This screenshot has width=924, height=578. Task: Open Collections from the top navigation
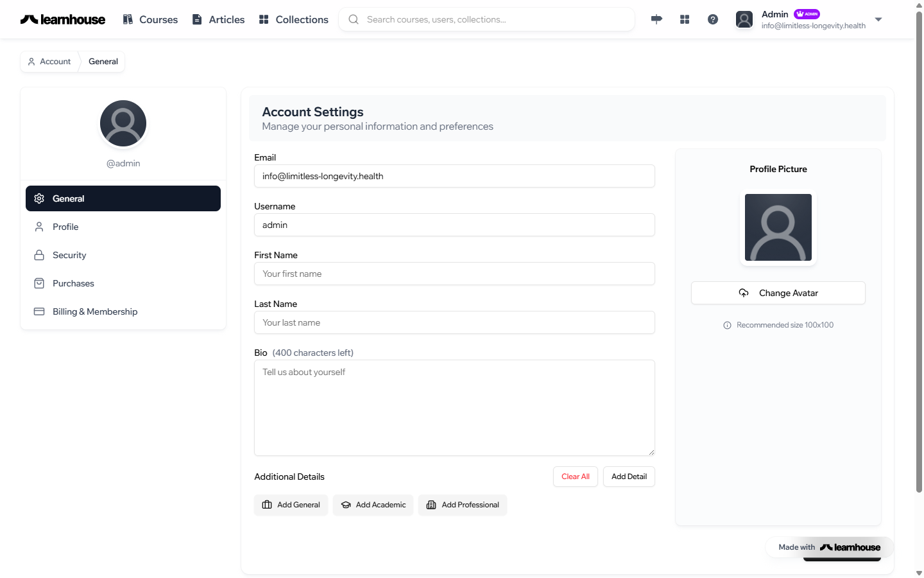[293, 19]
